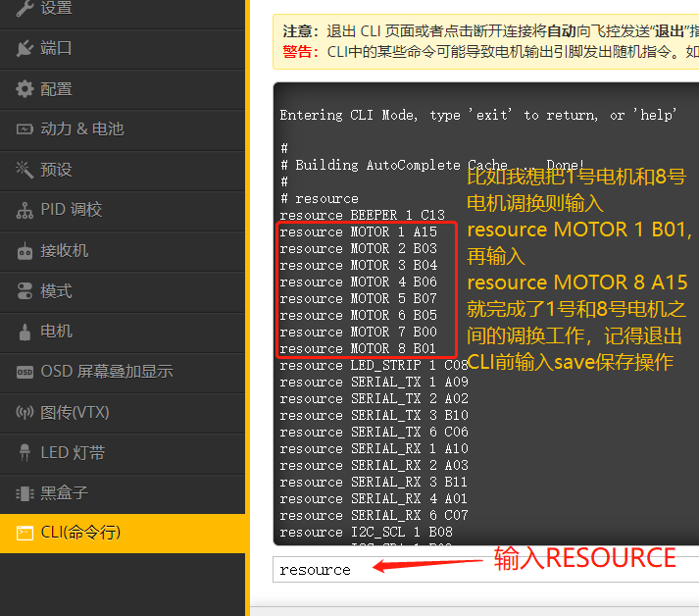Click the OSD icon in the sidebar
The height and width of the screenshot is (616, 699).
coord(25,372)
